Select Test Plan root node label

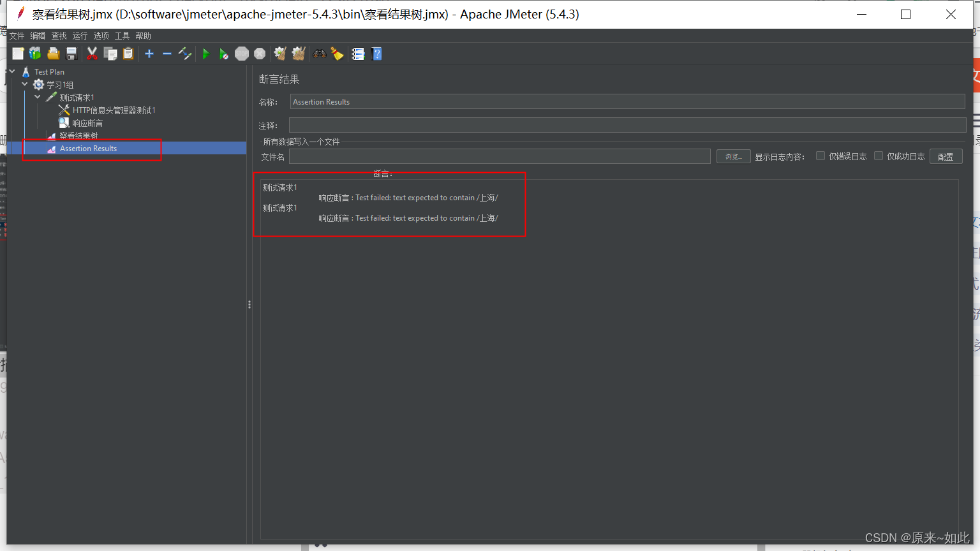49,72
